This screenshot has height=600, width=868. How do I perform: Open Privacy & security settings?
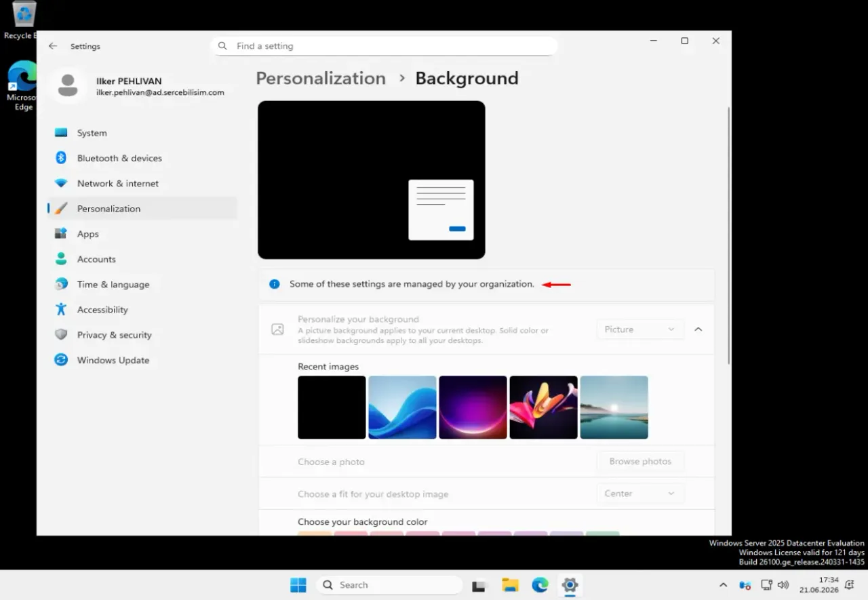click(142, 335)
